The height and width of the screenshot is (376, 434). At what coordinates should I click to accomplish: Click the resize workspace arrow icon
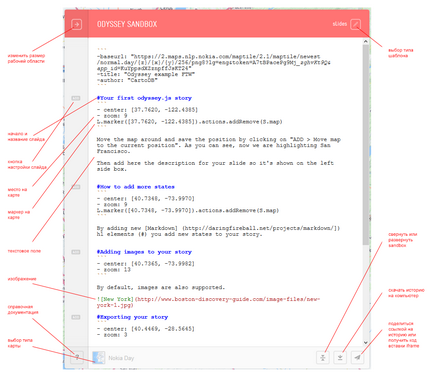tap(76, 24)
